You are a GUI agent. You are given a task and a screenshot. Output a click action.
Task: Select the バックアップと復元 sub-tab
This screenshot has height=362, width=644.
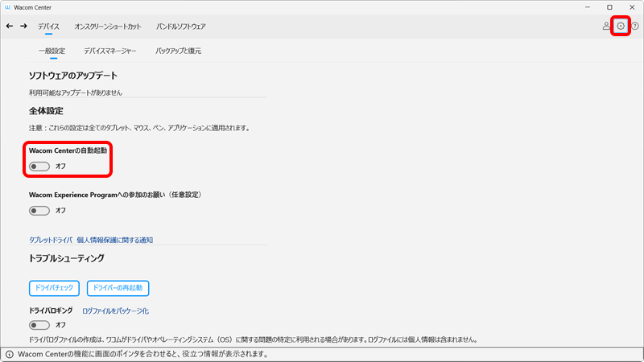178,51
